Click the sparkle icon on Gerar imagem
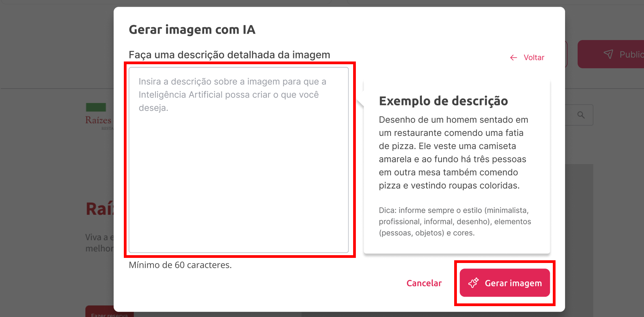 [473, 283]
